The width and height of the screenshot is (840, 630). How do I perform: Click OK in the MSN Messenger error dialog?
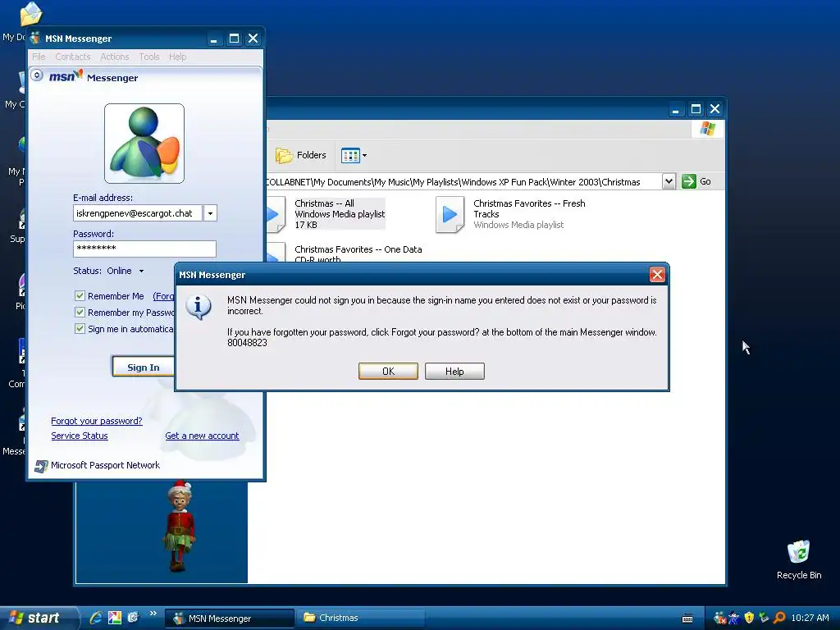[x=388, y=372]
